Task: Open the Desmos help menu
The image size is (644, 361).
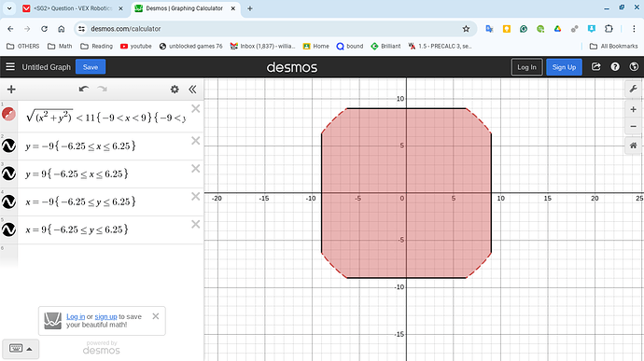Action: (x=615, y=66)
